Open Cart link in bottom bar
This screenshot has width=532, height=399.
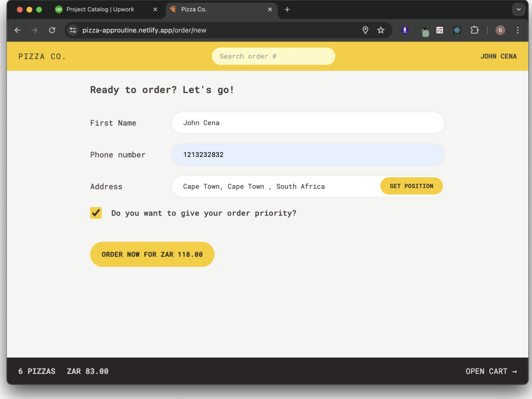click(491, 371)
